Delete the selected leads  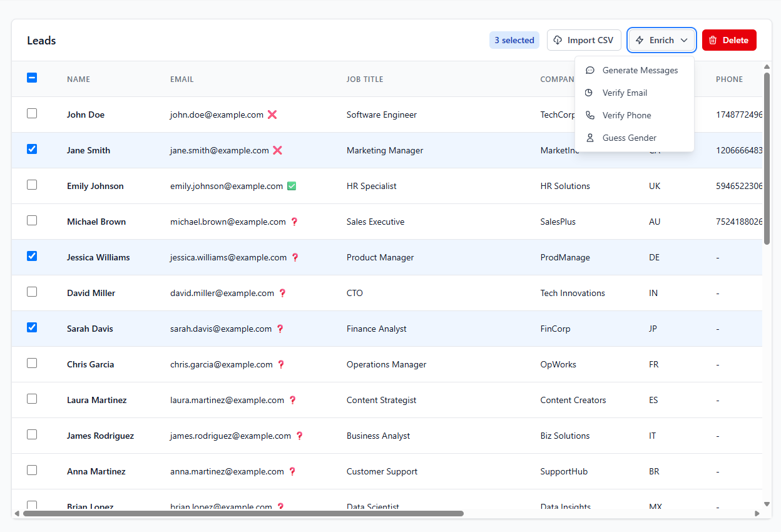[729, 40]
